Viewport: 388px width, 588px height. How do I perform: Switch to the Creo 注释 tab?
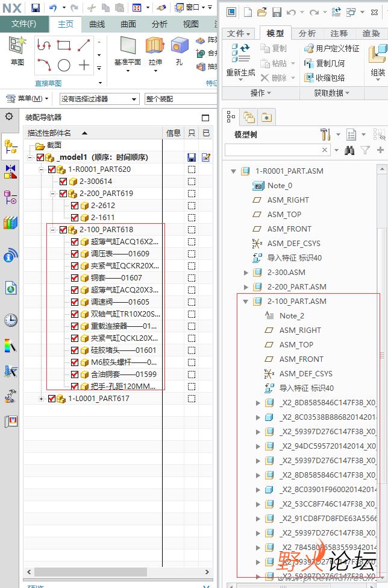tap(339, 33)
